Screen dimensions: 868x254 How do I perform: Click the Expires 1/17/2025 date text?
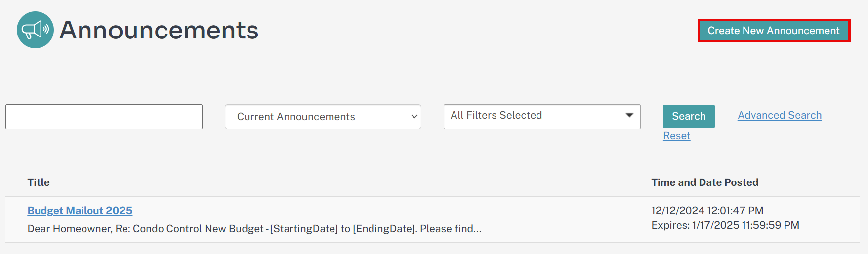click(725, 225)
